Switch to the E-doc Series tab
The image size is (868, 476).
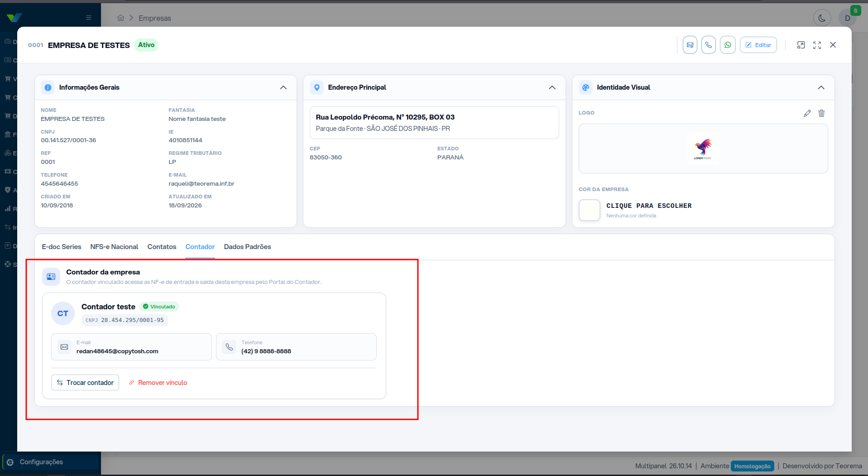coord(62,247)
